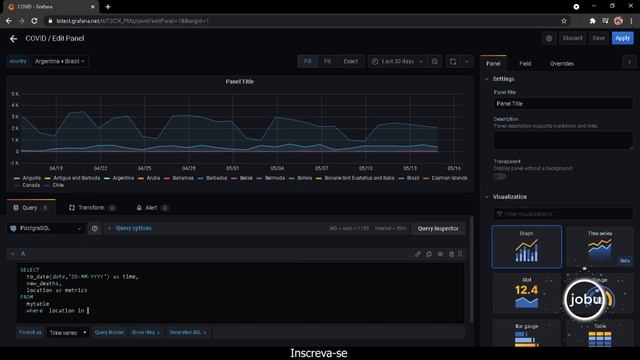640x360 pixels.
Task: Click browser back arrow
Action: click(x=9, y=21)
